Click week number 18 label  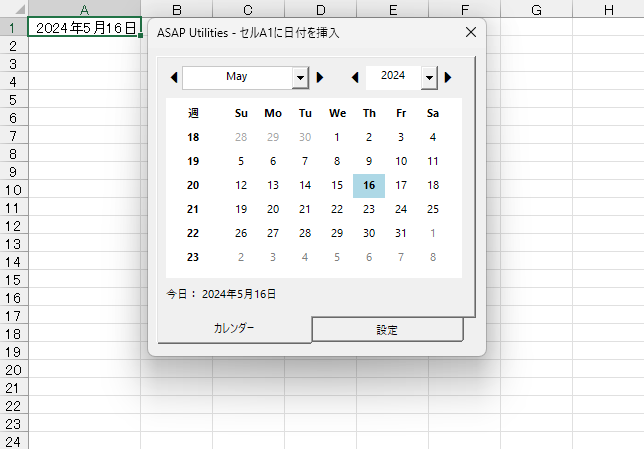(x=193, y=137)
